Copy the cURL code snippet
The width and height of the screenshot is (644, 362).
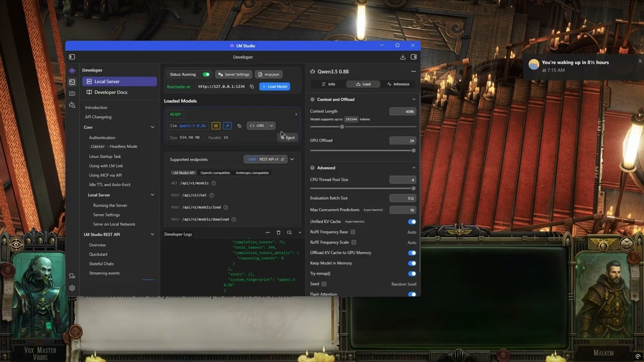click(257, 126)
